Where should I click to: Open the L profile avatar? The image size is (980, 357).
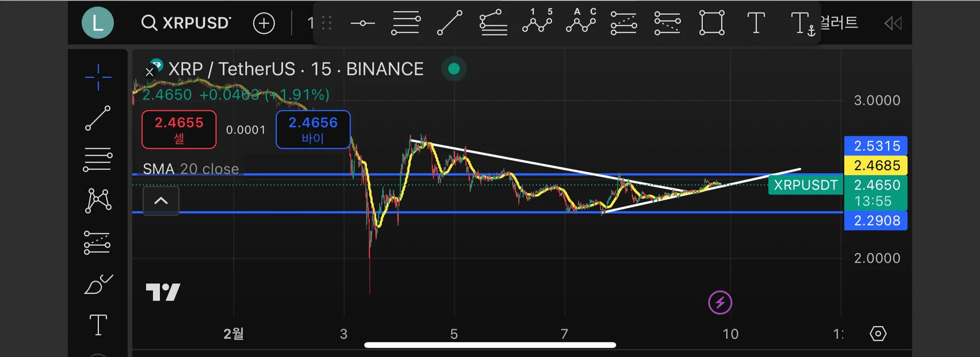[x=97, y=23]
